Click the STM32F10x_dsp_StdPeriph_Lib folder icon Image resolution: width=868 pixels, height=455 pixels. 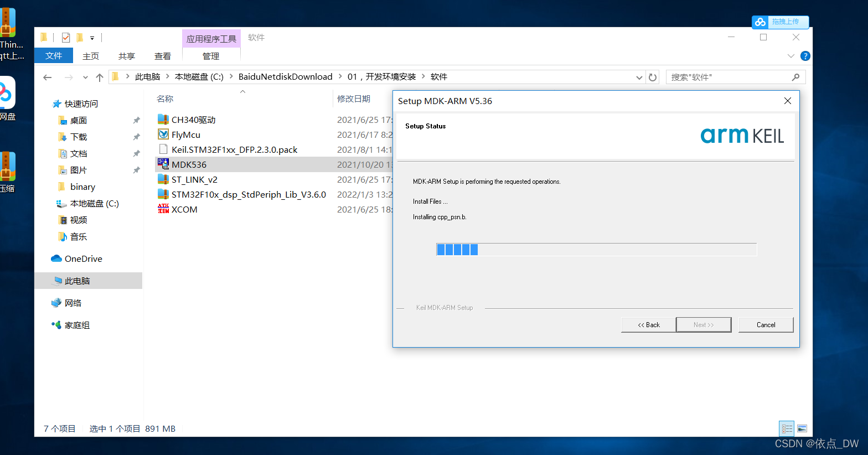(163, 194)
